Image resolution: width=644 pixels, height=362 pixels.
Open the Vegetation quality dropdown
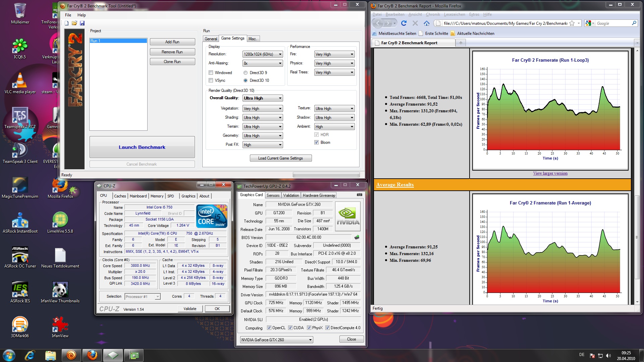pyautogui.click(x=263, y=109)
